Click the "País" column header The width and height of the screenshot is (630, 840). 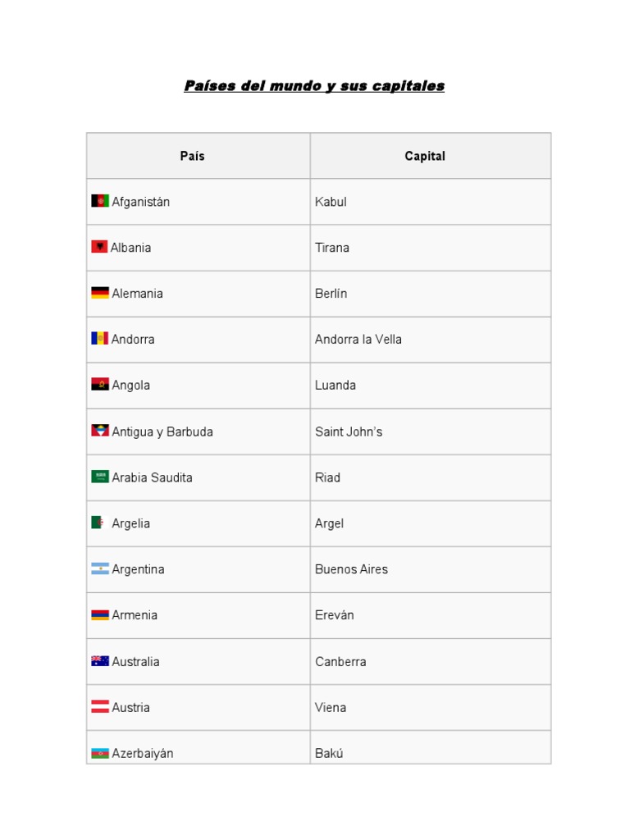click(193, 156)
